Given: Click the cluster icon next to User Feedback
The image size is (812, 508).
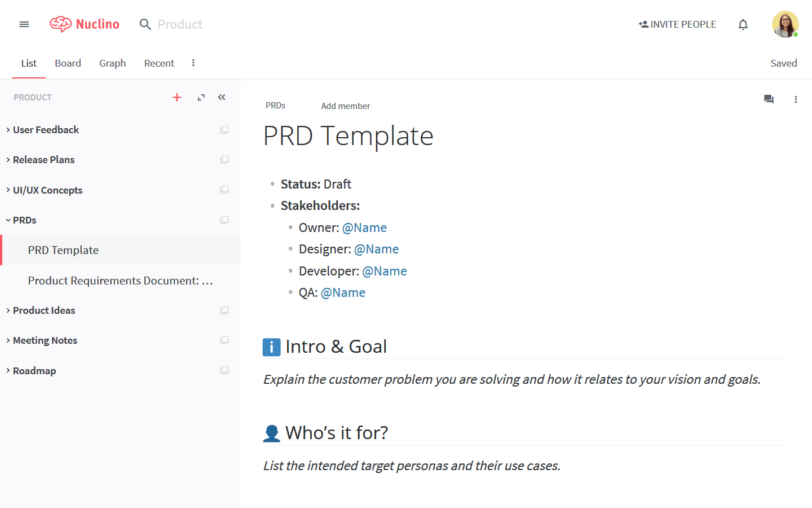Looking at the screenshot, I should [224, 129].
